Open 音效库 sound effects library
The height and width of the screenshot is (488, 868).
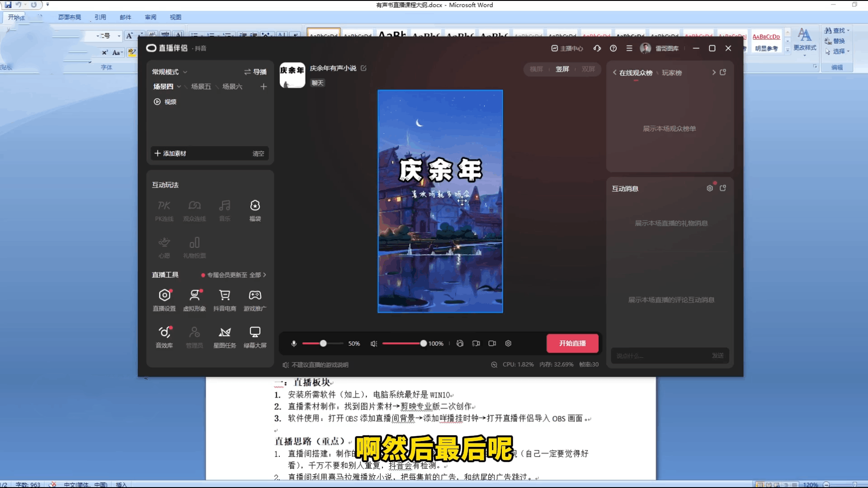(x=164, y=338)
